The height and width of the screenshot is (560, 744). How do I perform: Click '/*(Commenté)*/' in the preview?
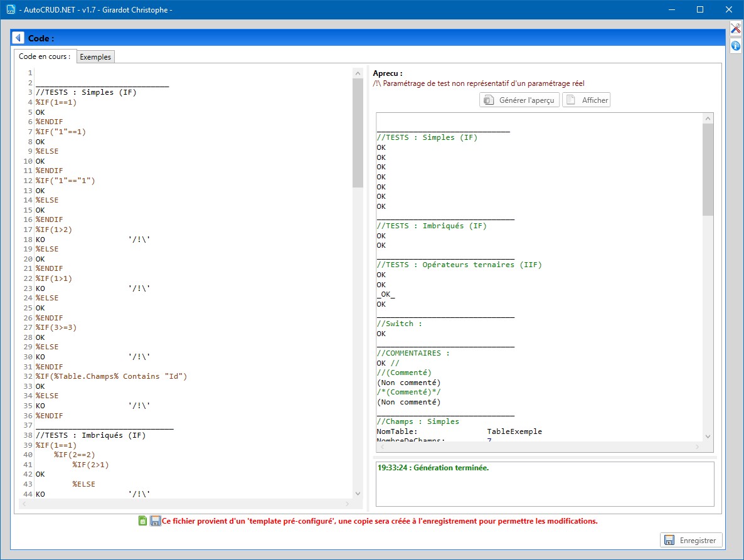pos(408,392)
